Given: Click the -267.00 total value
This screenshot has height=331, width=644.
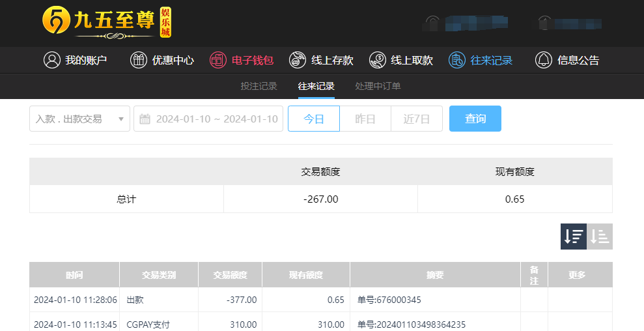Looking at the screenshot, I should [x=321, y=199].
